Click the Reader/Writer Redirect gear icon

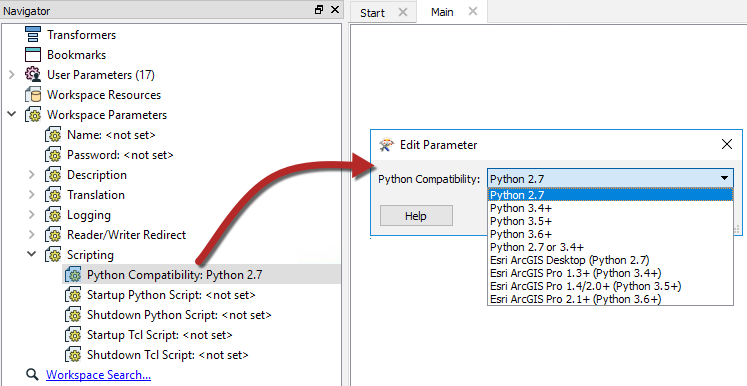[53, 235]
